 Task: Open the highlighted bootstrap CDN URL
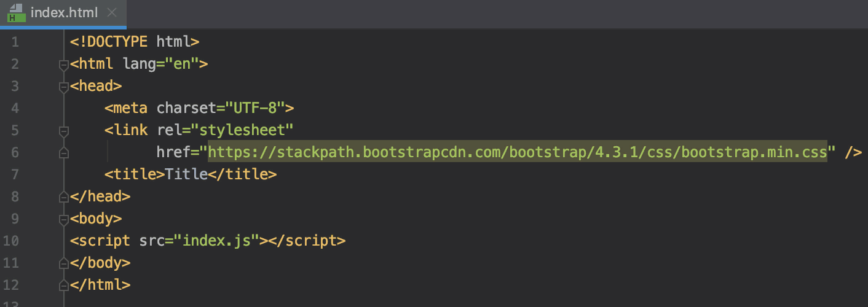518,152
